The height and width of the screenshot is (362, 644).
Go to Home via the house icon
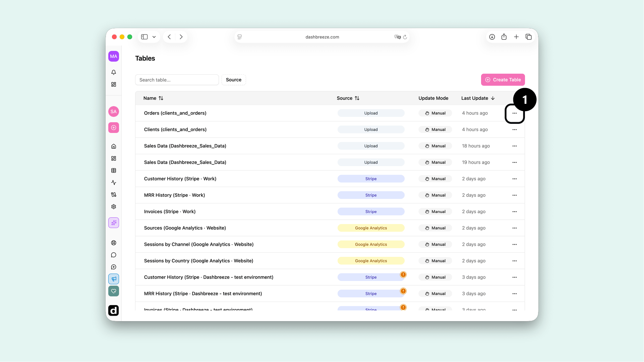[114, 146]
